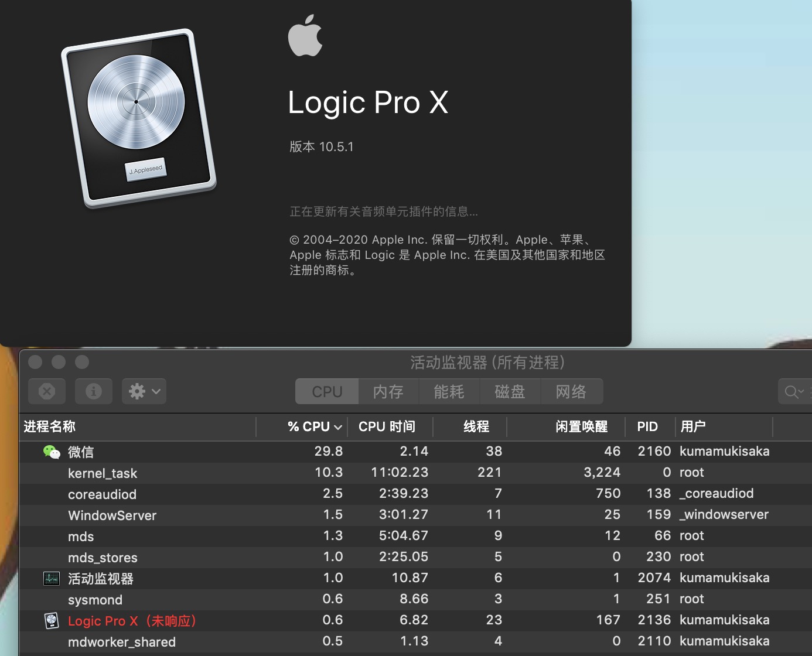Click the stop process X toolbar button

click(x=47, y=391)
